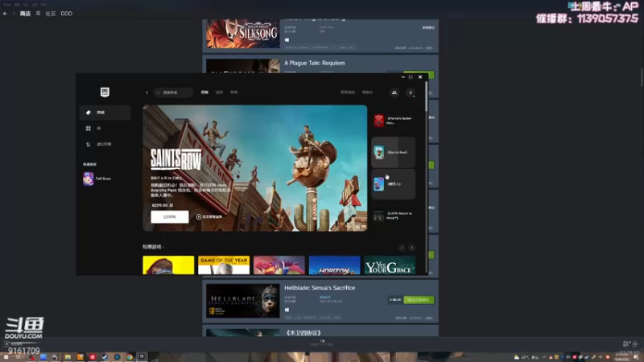Open the featured deals (特惠游戏) heading link
This screenshot has height=362, width=644.
click(153, 247)
